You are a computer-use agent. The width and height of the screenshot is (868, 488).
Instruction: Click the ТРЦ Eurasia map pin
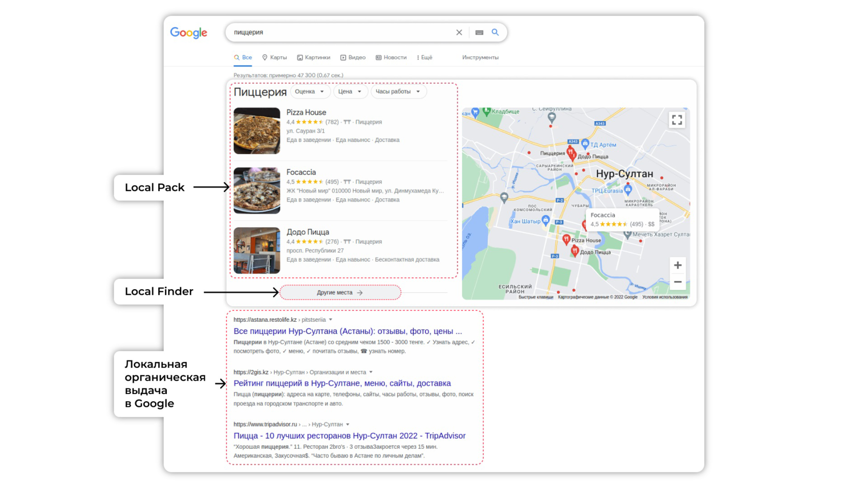coord(628,190)
